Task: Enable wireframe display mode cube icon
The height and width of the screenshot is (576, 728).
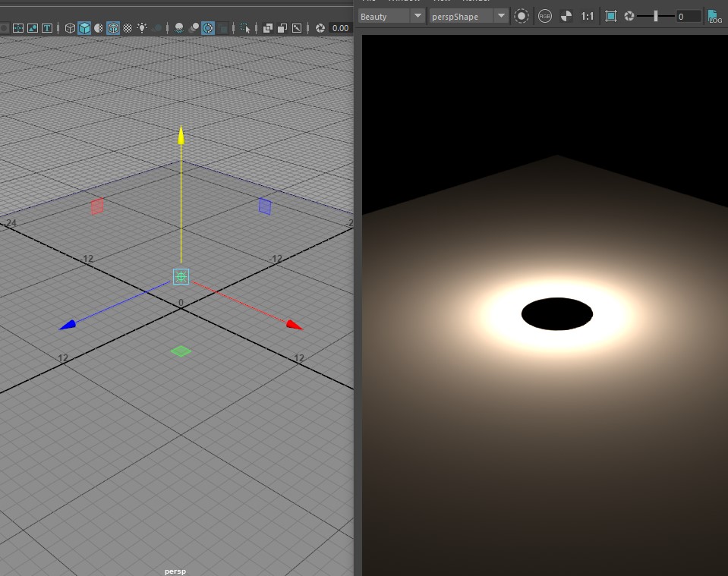Action: point(70,28)
